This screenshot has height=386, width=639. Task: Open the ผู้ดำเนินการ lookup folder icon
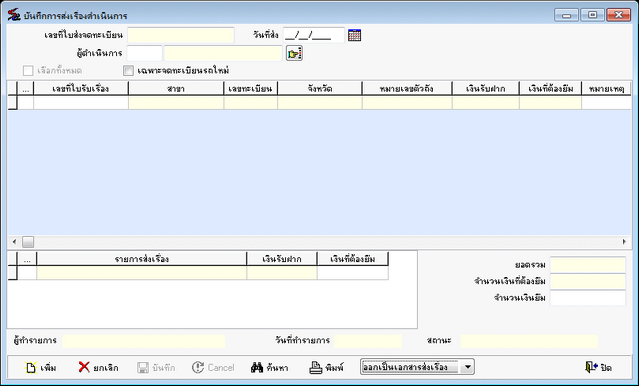tap(294, 53)
